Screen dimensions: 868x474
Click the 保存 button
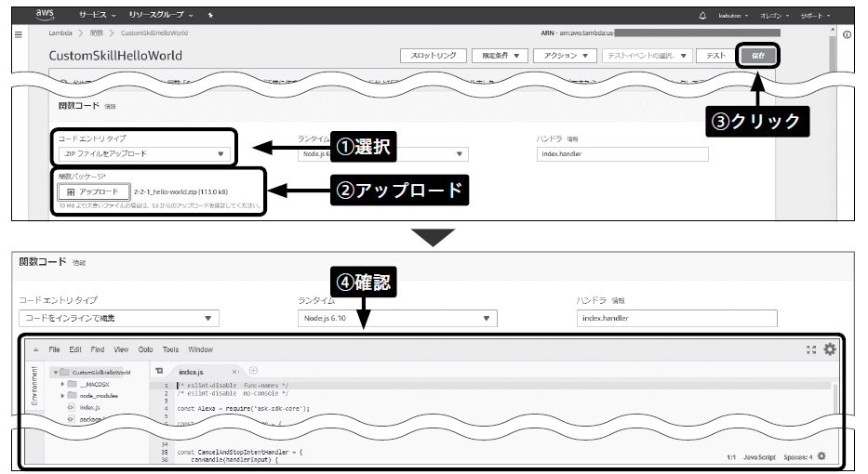tap(758, 56)
